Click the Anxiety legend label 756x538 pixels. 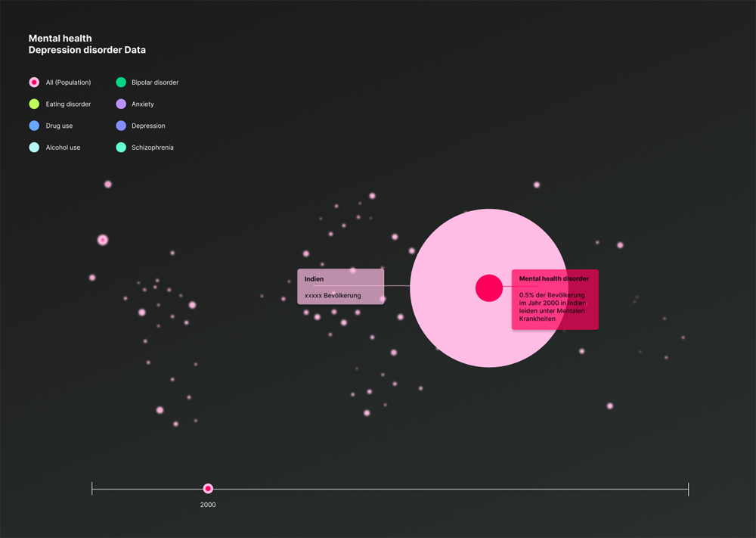[142, 104]
